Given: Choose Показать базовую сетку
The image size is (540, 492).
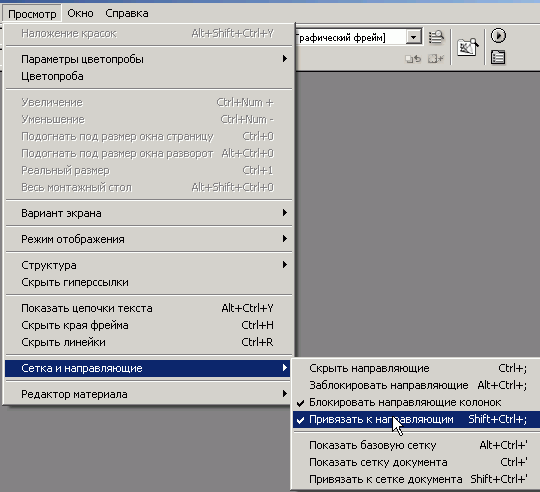Looking at the screenshot, I should (416, 445).
